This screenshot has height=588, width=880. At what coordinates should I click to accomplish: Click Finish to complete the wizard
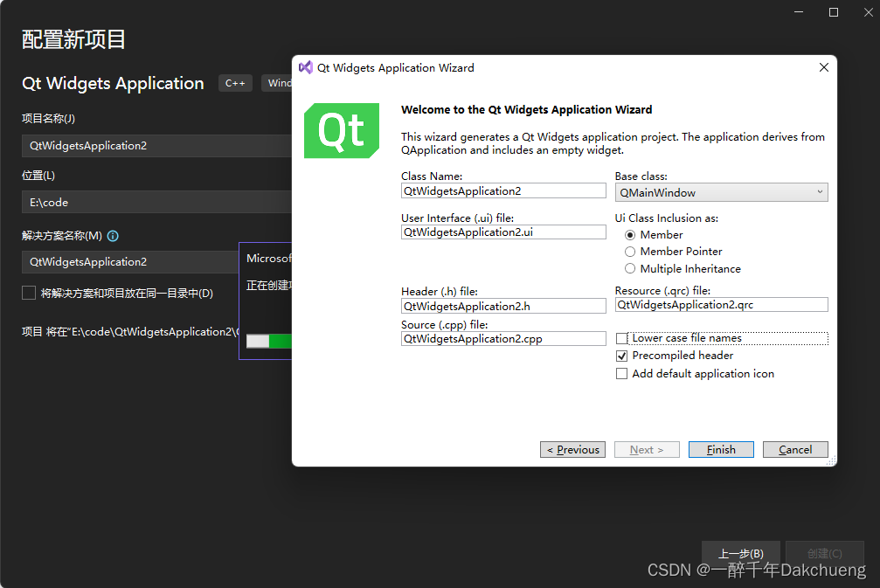click(x=721, y=449)
